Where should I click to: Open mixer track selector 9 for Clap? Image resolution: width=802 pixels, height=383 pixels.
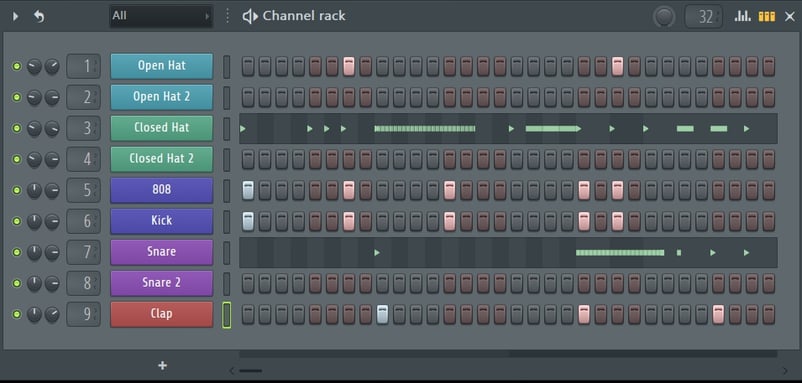(x=83, y=314)
